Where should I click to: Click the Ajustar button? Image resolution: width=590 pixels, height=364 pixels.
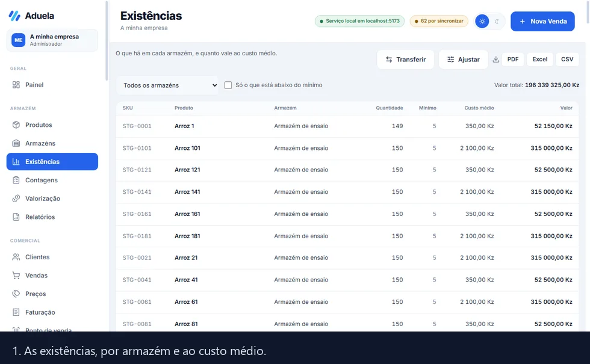tap(463, 60)
